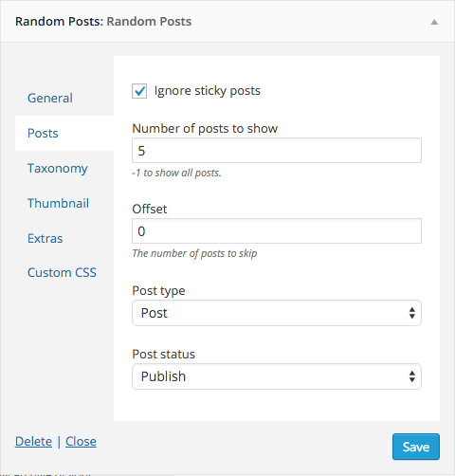Click the Ignore sticky posts label text
The width and height of the screenshot is (455, 476).
tap(208, 91)
